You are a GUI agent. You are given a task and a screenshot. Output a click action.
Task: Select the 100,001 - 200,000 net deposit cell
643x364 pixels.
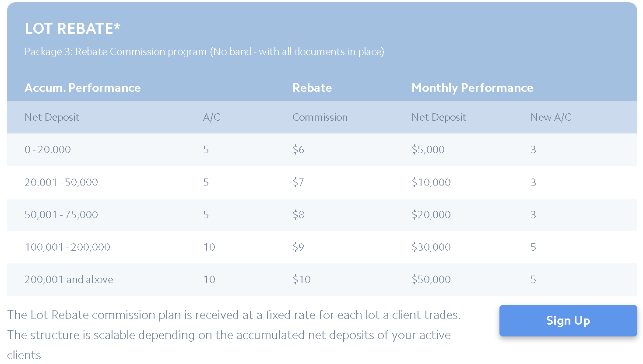click(67, 247)
